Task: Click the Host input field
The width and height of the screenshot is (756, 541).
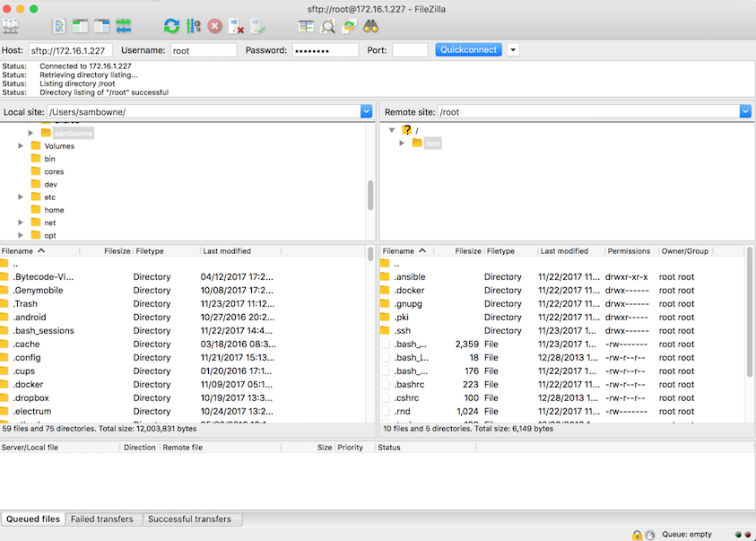Action: point(70,50)
